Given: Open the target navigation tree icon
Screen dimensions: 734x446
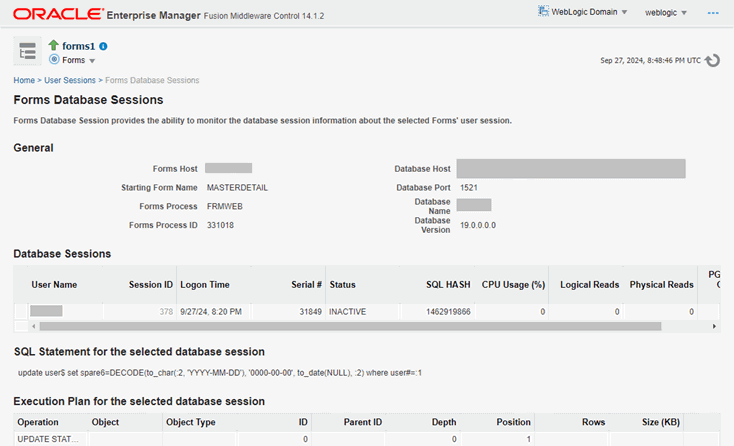Looking at the screenshot, I should (x=27, y=51).
